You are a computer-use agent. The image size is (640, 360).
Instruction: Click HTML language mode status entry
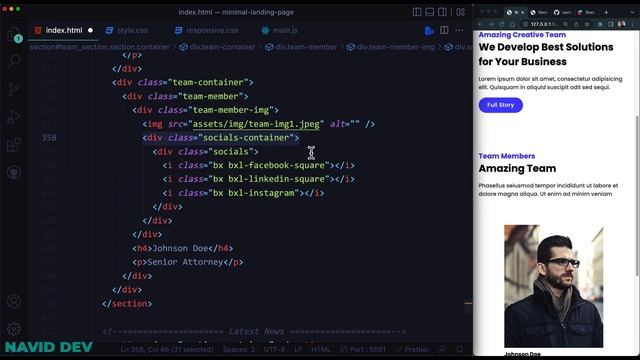coord(321,349)
